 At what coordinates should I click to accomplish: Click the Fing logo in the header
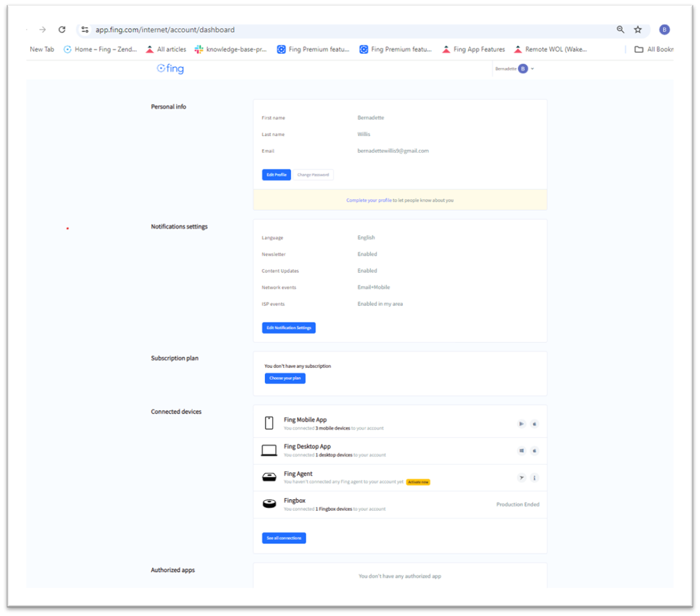click(170, 69)
